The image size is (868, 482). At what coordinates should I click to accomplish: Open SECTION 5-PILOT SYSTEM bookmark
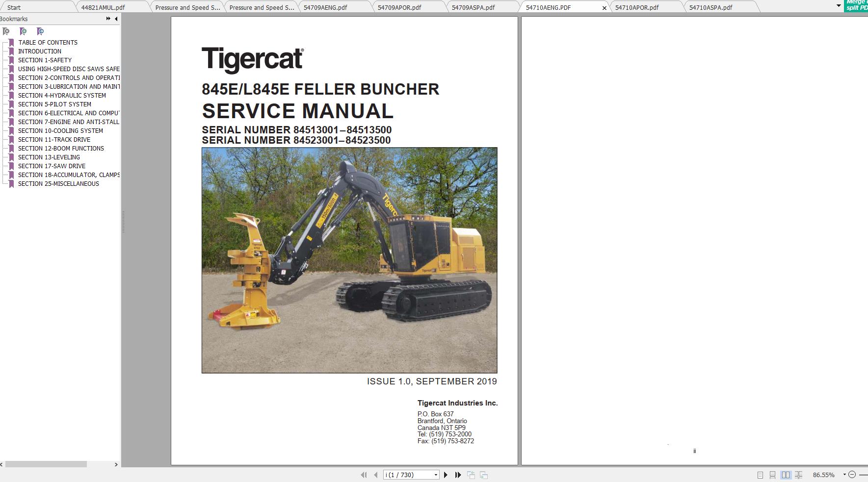pyautogui.click(x=54, y=104)
